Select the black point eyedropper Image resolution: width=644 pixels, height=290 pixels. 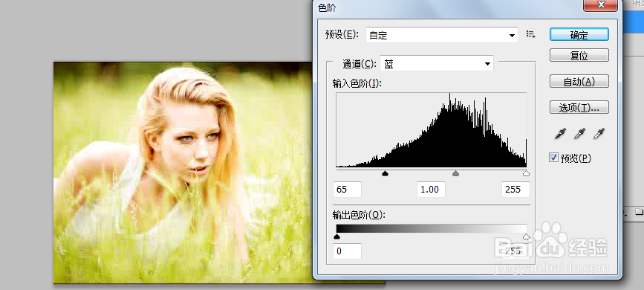coord(559,133)
